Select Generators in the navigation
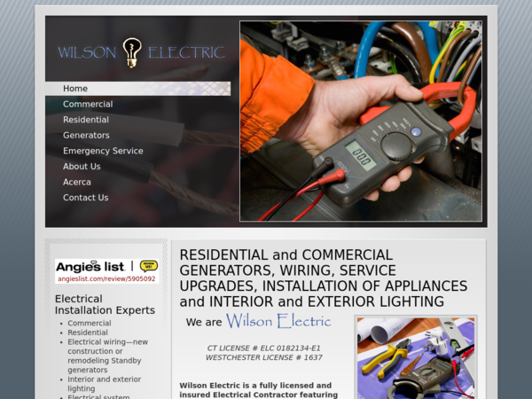Viewport: 532px width, 399px height. coord(86,136)
